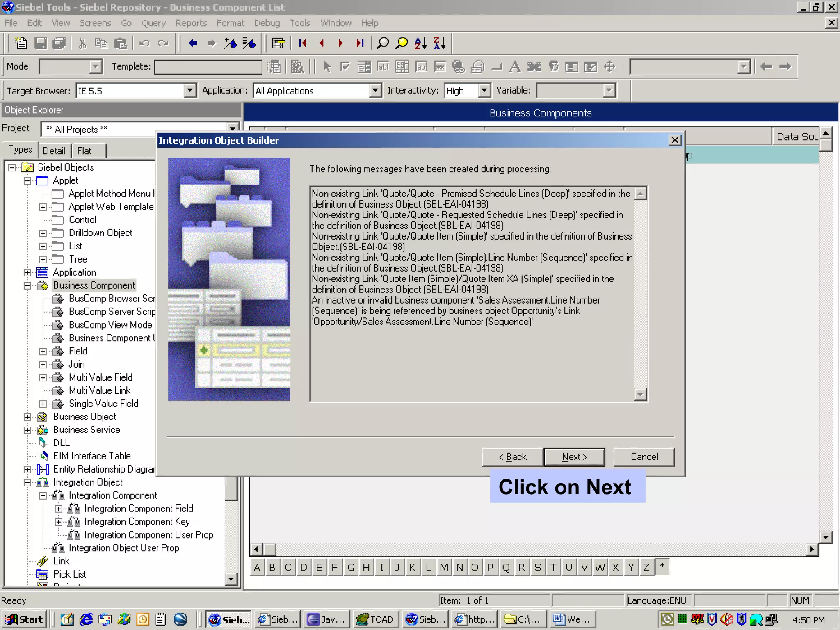Image resolution: width=840 pixels, height=630 pixels.
Task: Go to last record arrow icon
Action: 360,43
